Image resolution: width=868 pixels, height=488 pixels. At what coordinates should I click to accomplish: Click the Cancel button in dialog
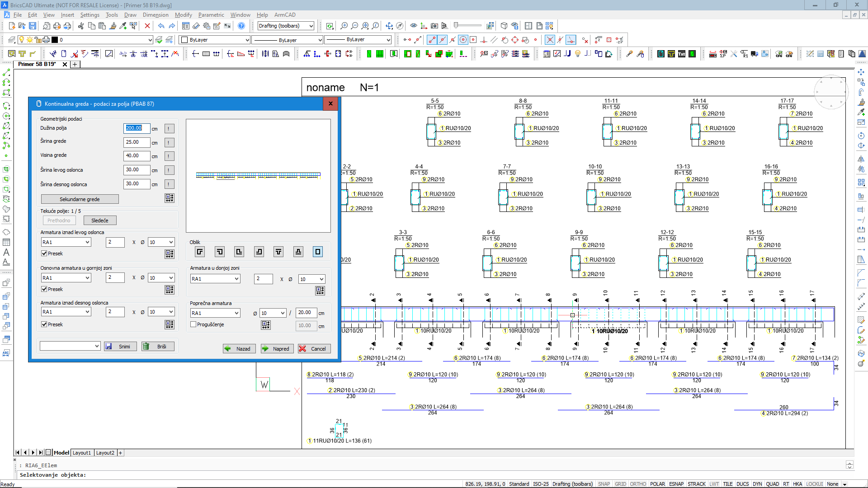(x=314, y=349)
